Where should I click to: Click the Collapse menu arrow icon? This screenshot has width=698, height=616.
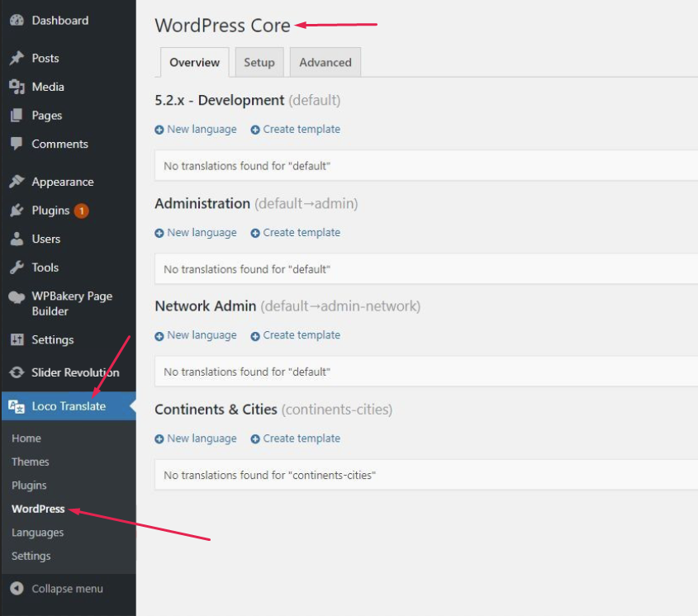pyautogui.click(x=17, y=589)
